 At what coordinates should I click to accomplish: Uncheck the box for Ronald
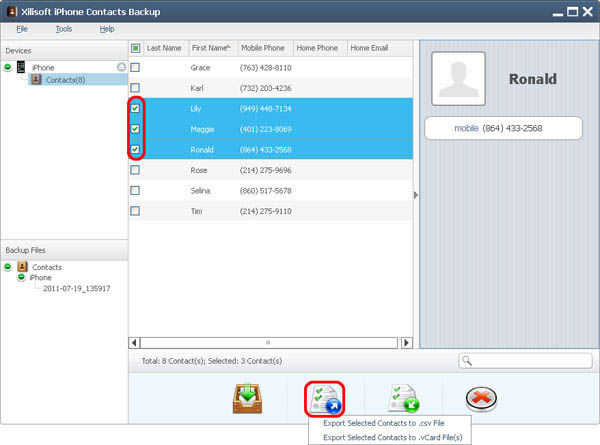[135, 149]
